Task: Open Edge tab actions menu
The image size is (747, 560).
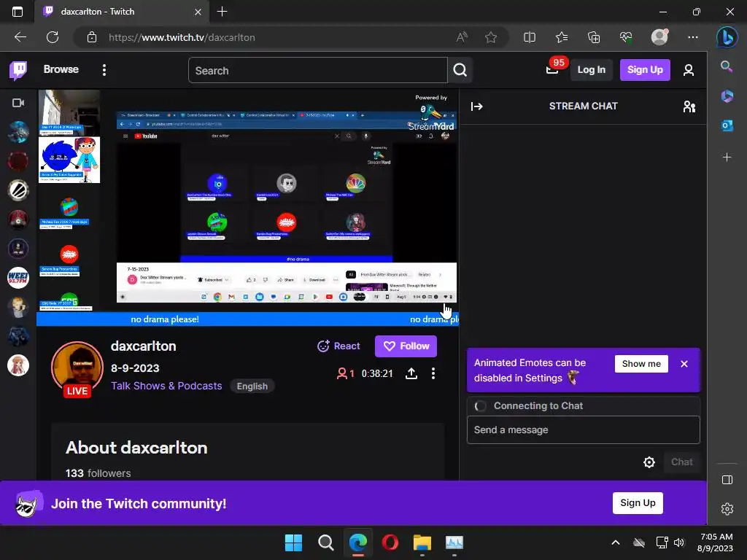Action: click(18, 12)
